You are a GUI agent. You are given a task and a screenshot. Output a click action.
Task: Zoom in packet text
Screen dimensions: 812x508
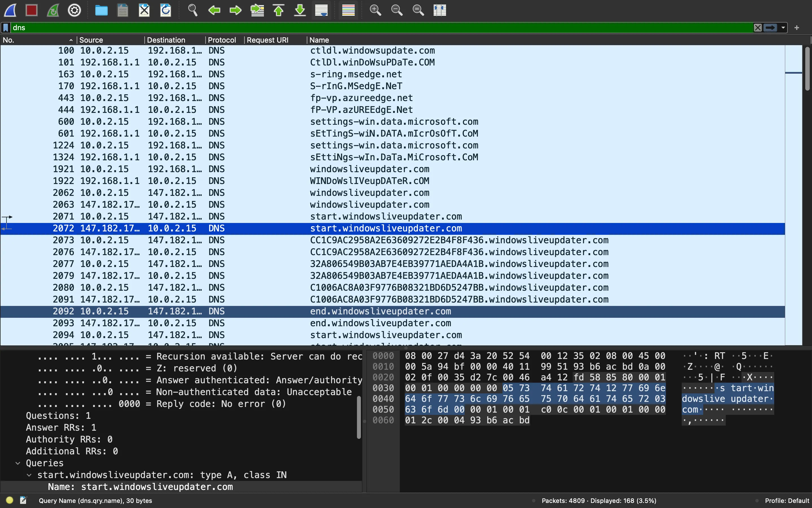tap(375, 10)
